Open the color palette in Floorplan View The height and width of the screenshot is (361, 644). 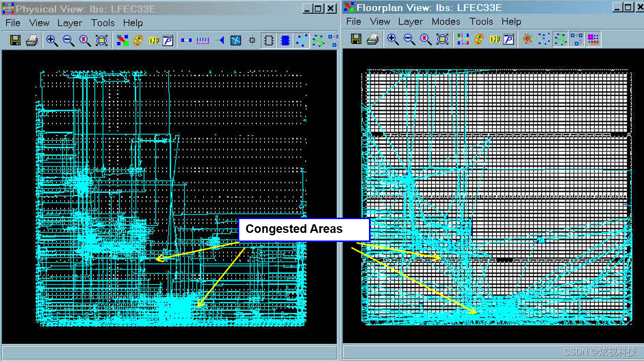(479, 39)
